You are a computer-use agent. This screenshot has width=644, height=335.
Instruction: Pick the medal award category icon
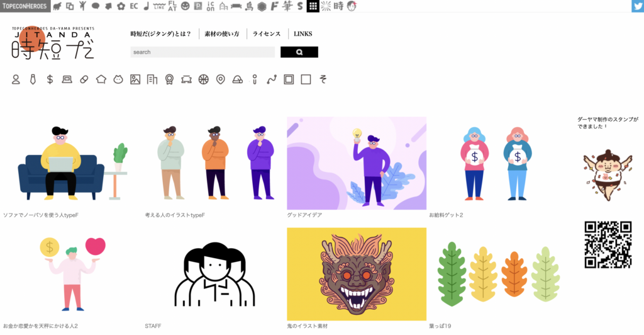coord(169,79)
